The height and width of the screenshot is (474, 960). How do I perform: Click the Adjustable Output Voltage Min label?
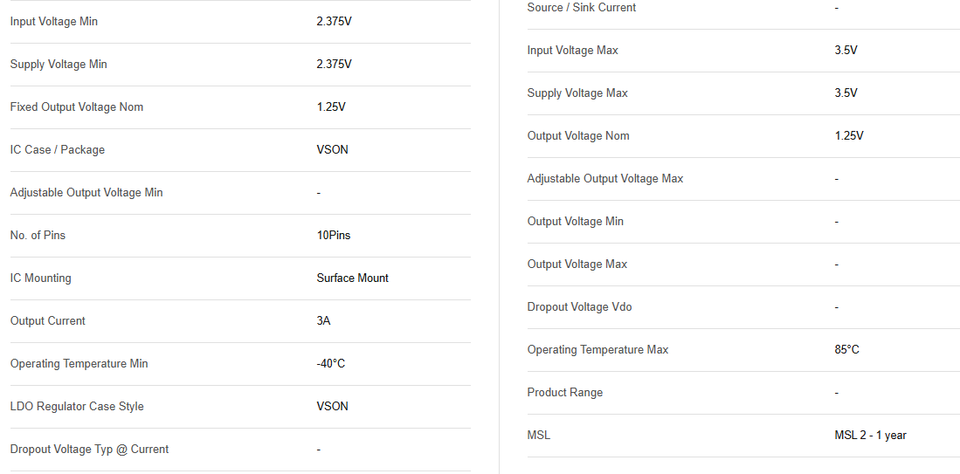click(x=86, y=193)
